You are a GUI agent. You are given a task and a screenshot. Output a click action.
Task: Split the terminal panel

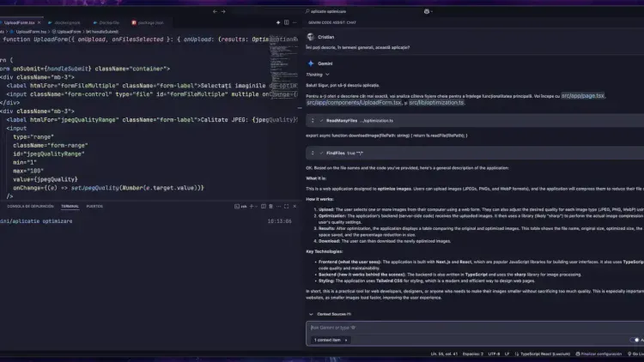264,207
